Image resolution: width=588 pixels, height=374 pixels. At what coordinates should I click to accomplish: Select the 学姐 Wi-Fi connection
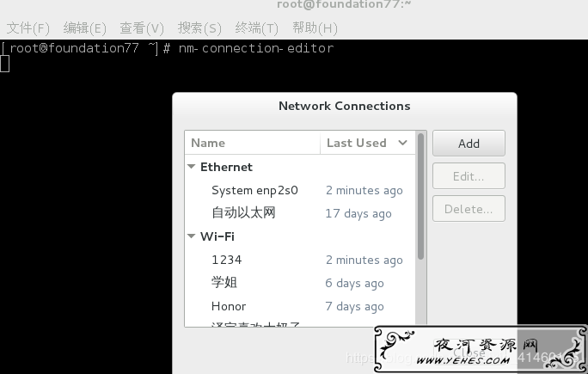pyautogui.click(x=300, y=283)
